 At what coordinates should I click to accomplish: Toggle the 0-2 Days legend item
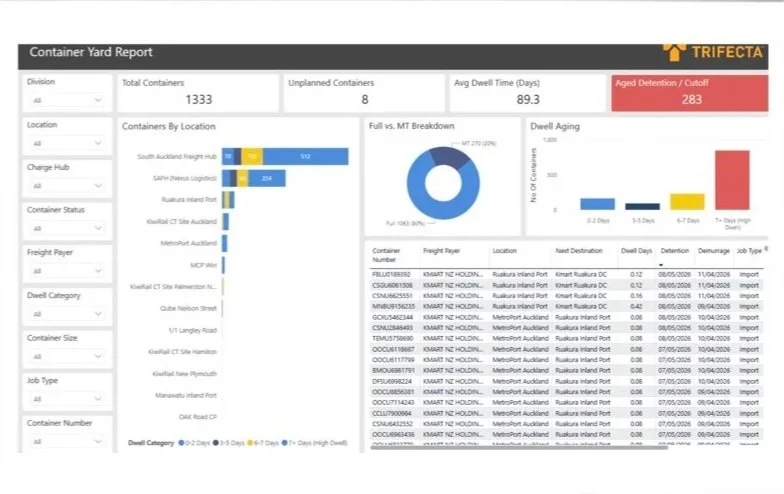(x=194, y=443)
